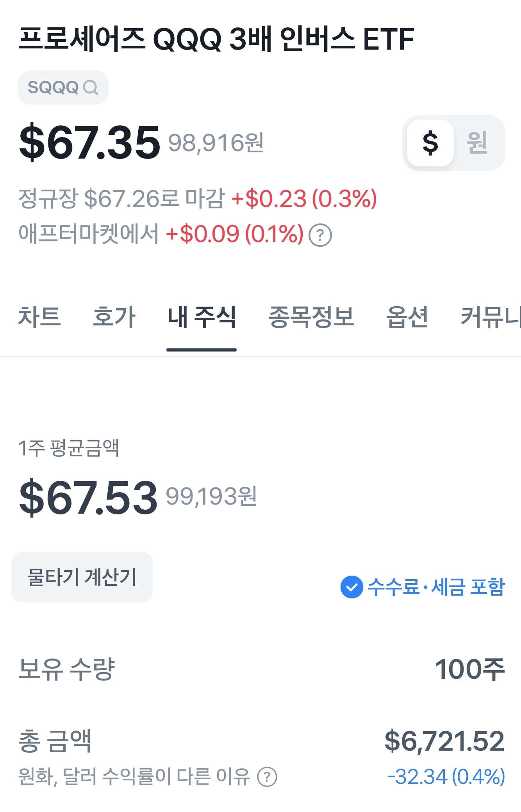Open the partially visible 커뮤니티 tab

point(490,317)
